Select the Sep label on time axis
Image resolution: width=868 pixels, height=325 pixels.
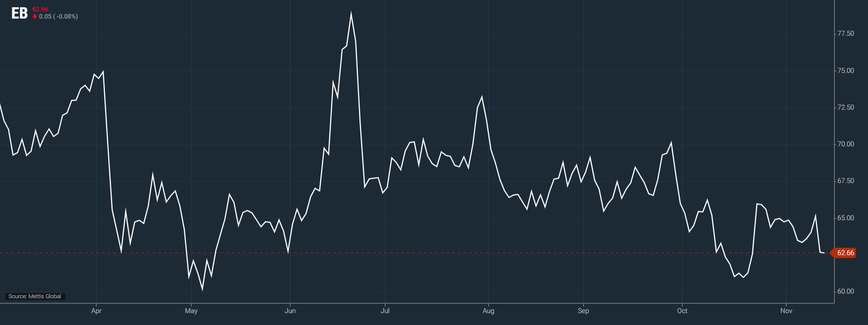click(x=583, y=311)
